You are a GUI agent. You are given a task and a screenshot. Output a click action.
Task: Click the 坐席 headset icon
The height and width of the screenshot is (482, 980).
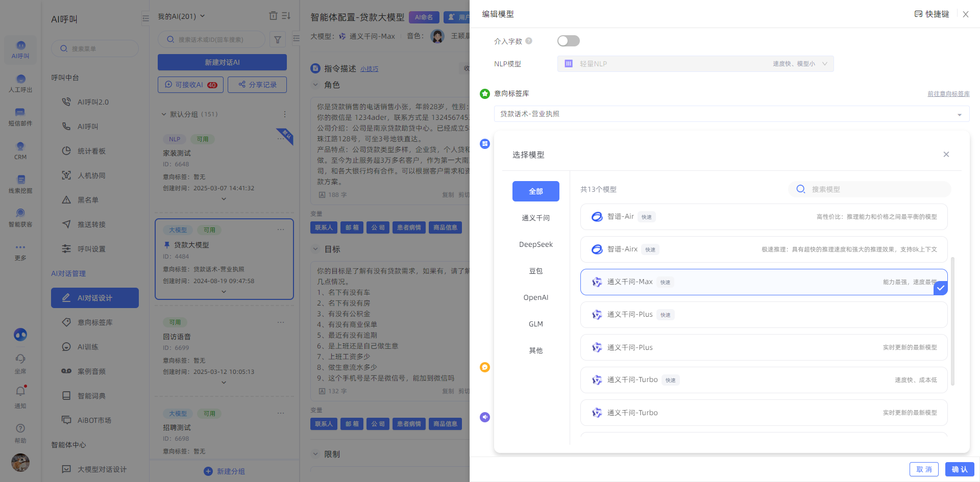pos(20,359)
